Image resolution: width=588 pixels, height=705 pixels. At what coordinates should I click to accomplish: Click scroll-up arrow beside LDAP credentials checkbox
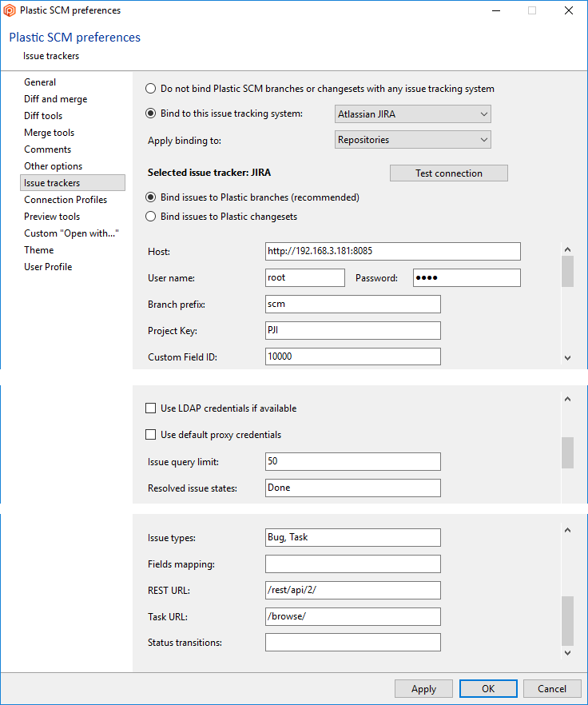(567, 400)
